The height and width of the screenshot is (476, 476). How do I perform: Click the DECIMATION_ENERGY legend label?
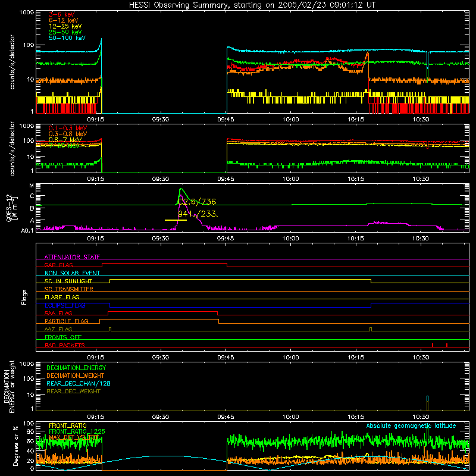[x=76, y=368]
